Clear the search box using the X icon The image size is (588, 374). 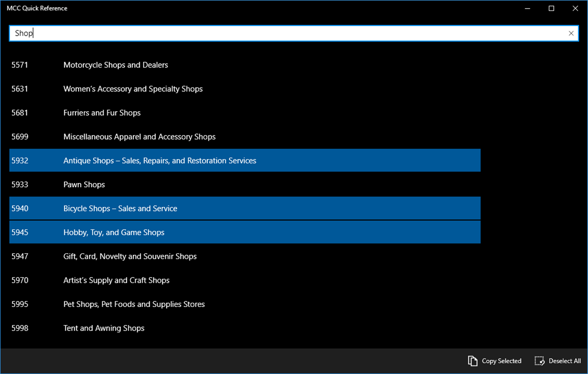click(x=571, y=33)
